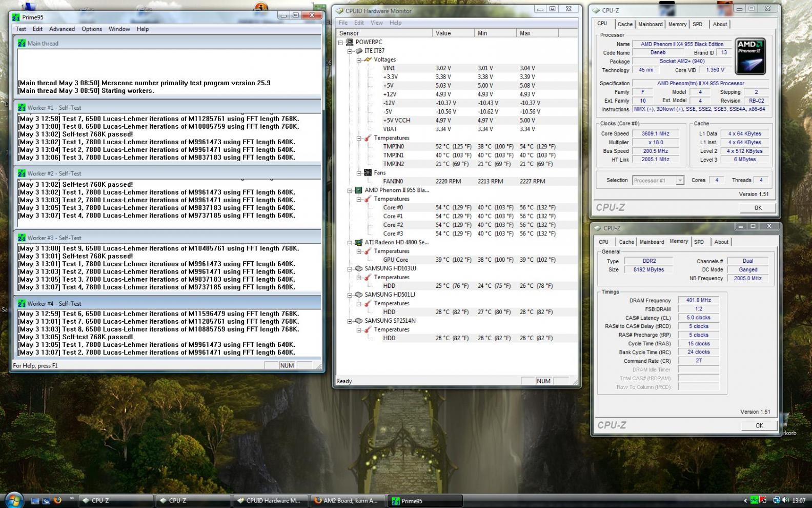Collapse the Voltages section
This screenshot has width=812, height=508.
pos(359,60)
